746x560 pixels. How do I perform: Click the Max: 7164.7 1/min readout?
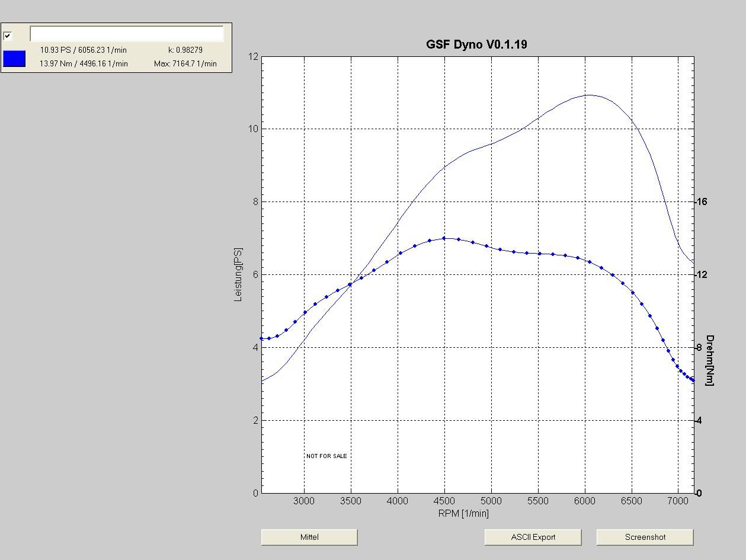click(x=185, y=63)
